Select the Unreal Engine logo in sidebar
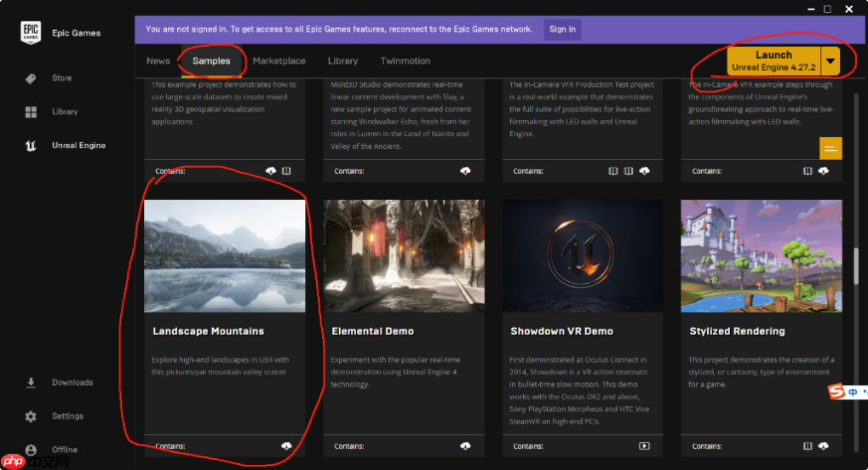This screenshot has height=470, width=868. tap(32, 146)
